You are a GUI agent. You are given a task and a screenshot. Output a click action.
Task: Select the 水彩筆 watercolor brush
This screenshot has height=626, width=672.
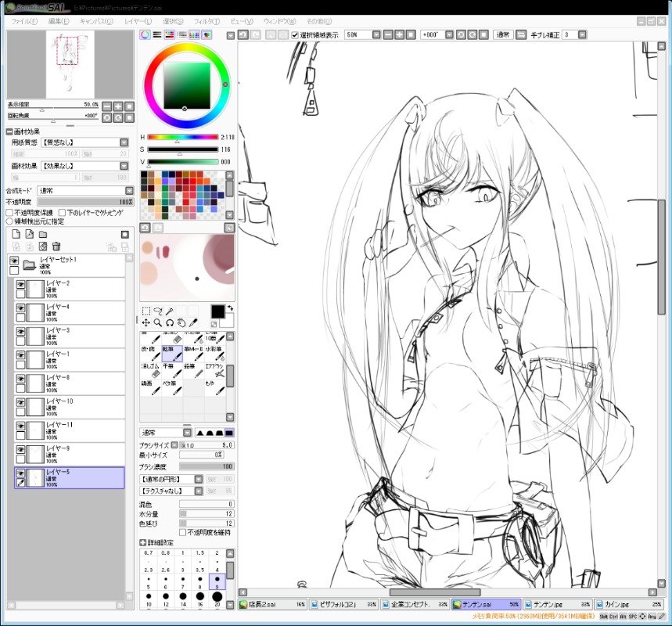pyautogui.click(x=215, y=354)
